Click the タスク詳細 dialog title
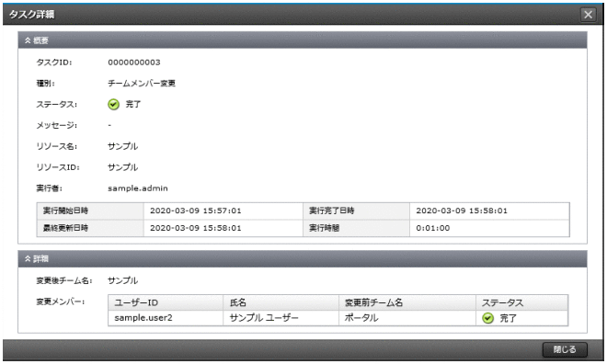607x364 pixels. (32, 15)
